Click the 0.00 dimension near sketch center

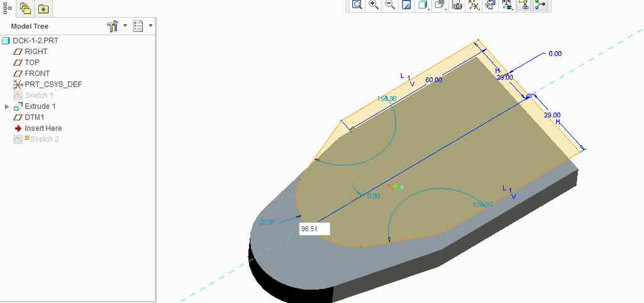point(374,196)
